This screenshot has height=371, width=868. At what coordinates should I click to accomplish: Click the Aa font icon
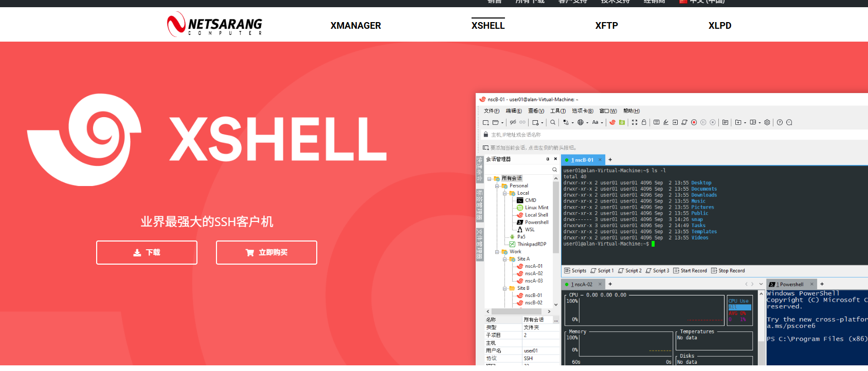point(595,122)
